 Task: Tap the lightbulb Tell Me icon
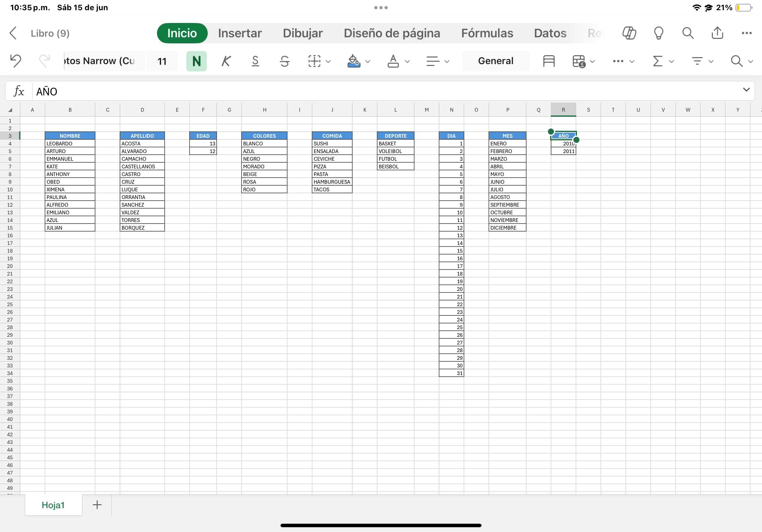point(658,33)
